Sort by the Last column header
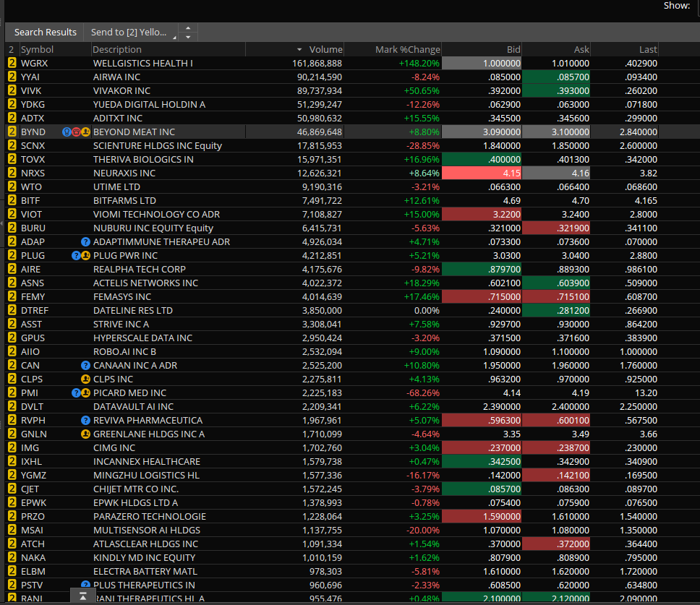 (x=648, y=50)
